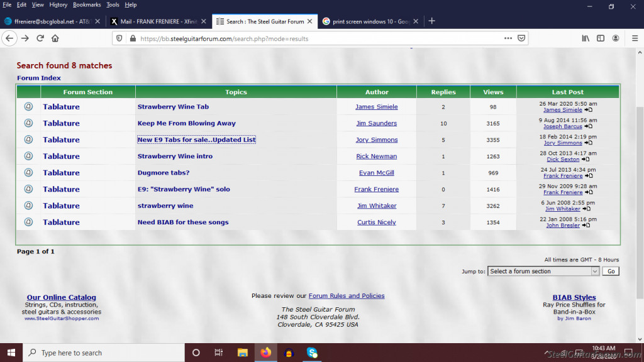This screenshot has width=644, height=362.
Task: Click the go-to-last-post icon beside Dick Sexton
Action: tap(586, 160)
